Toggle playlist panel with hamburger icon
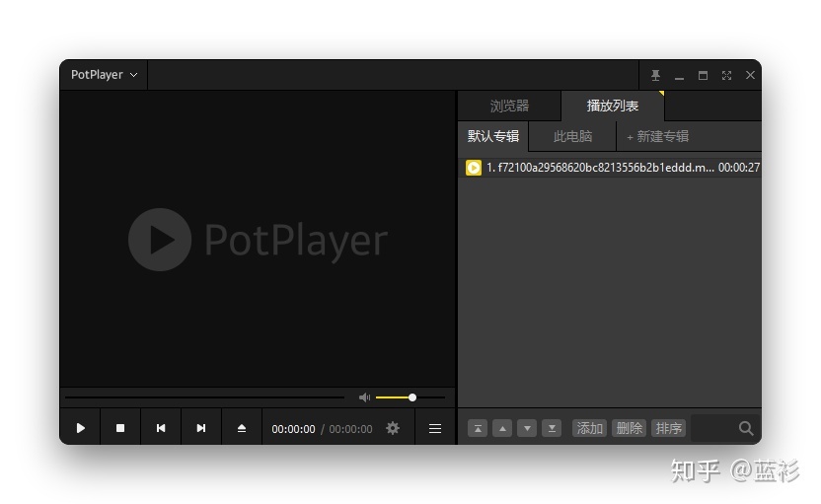Image resolution: width=821 pixels, height=504 pixels. 434,428
